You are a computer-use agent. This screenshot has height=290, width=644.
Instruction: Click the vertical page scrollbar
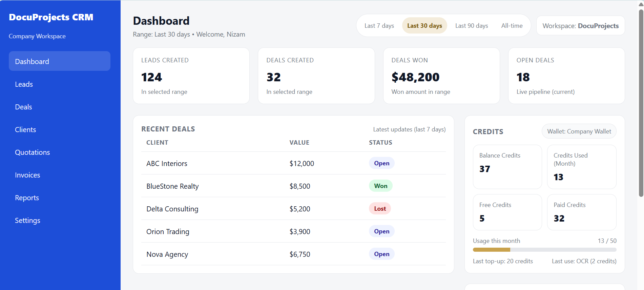(x=641, y=102)
